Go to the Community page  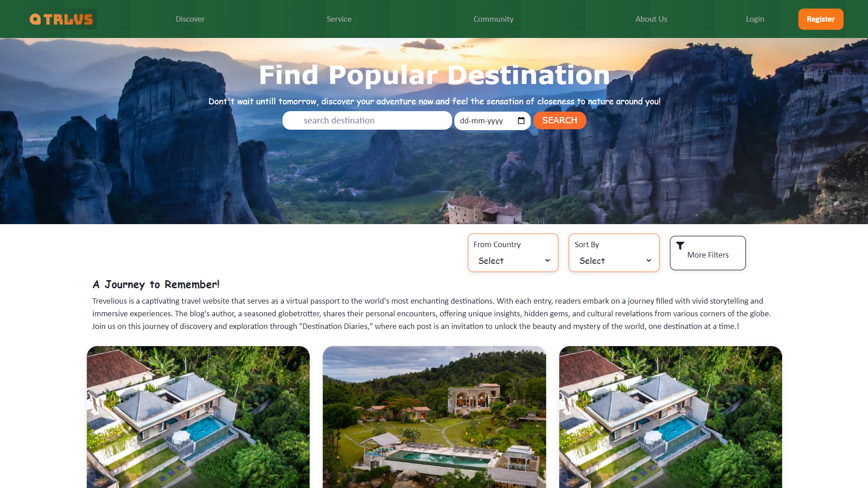point(493,19)
